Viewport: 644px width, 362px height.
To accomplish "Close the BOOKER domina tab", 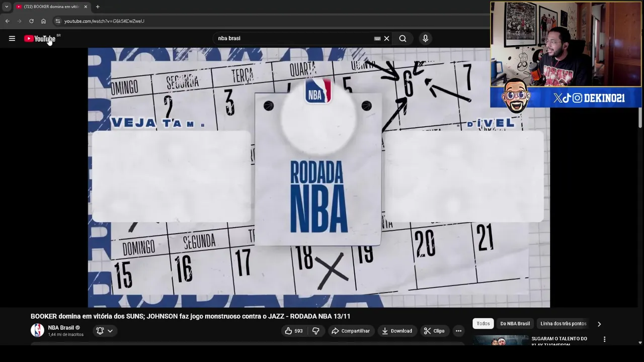I will (86, 7).
